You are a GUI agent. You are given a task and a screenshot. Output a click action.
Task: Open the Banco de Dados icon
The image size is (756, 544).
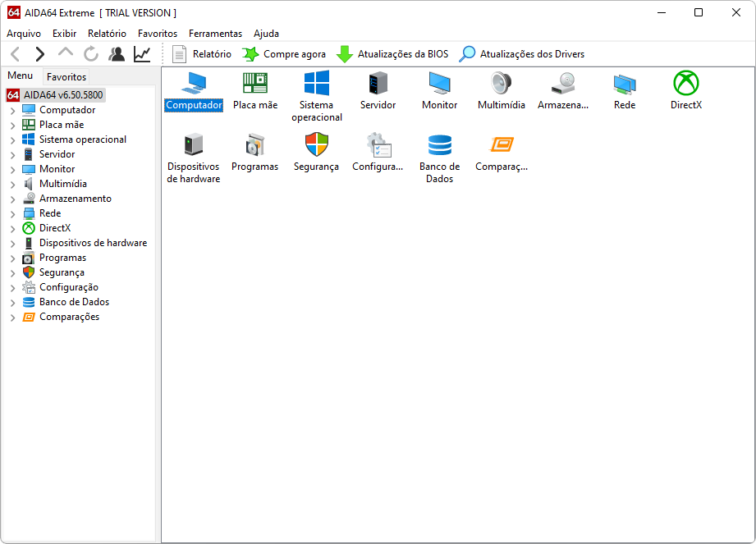tap(439, 145)
